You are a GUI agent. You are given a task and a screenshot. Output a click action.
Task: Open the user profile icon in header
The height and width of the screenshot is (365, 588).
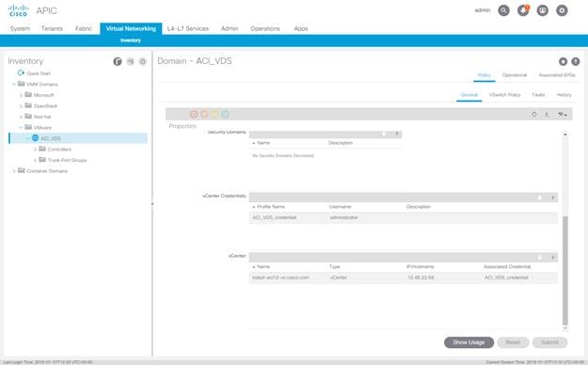point(543,10)
